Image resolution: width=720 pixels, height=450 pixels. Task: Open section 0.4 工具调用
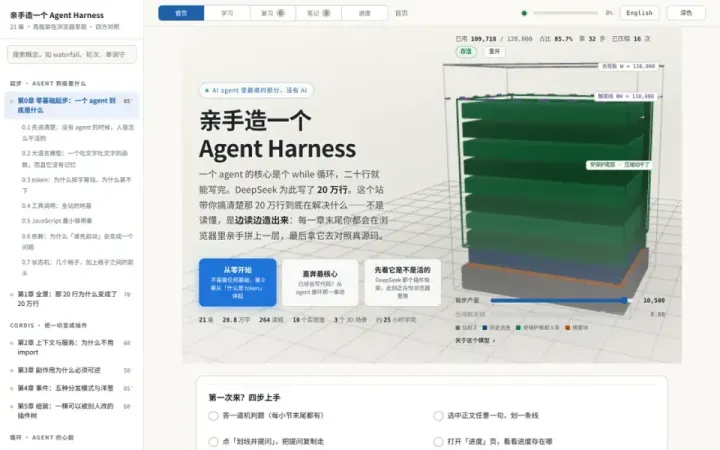click(x=56, y=206)
